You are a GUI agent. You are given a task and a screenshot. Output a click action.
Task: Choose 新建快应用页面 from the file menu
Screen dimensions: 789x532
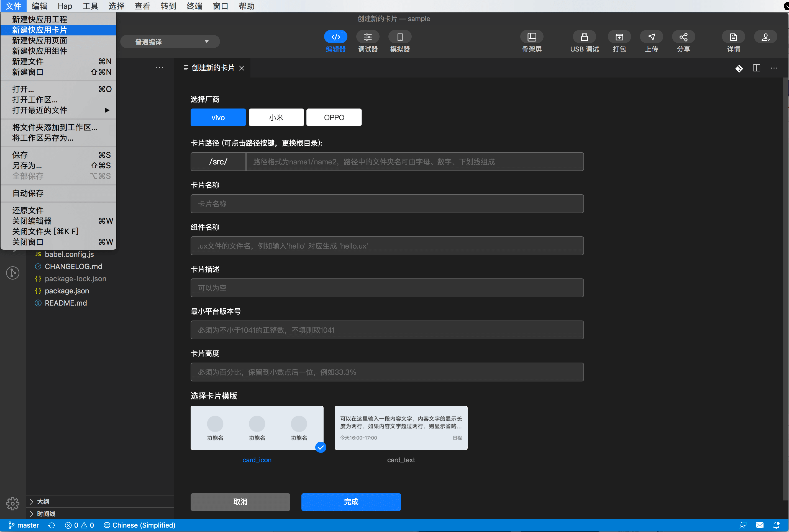pyautogui.click(x=39, y=40)
